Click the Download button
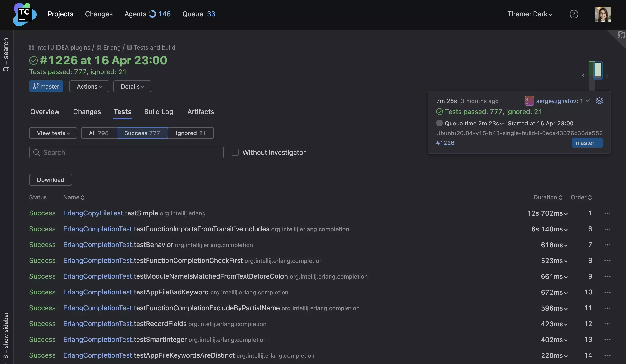Screen dimensions: 626x364 point(50,180)
